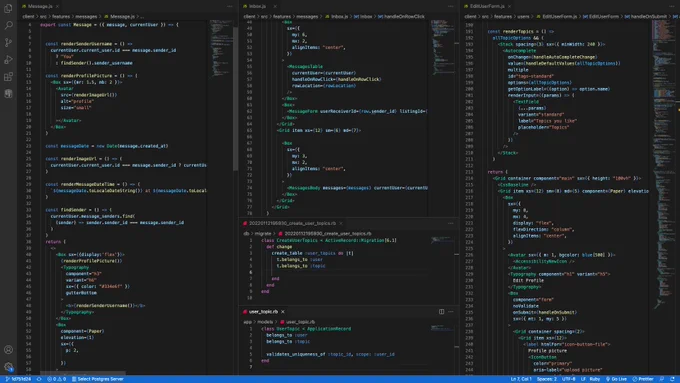This screenshot has height=383, width=680.
Task: Click the git branch indicator in status bar
Action: coord(18,379)
